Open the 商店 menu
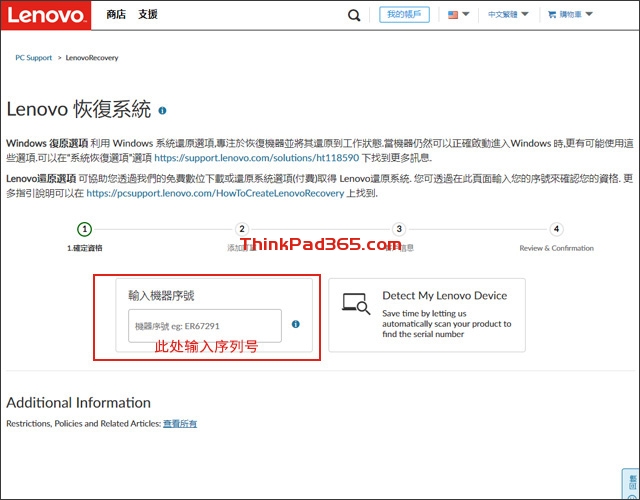 116,15
